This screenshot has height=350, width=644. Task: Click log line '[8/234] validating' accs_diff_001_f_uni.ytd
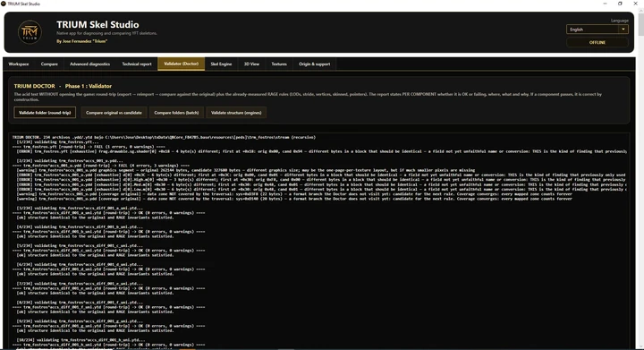coord(80,303)
